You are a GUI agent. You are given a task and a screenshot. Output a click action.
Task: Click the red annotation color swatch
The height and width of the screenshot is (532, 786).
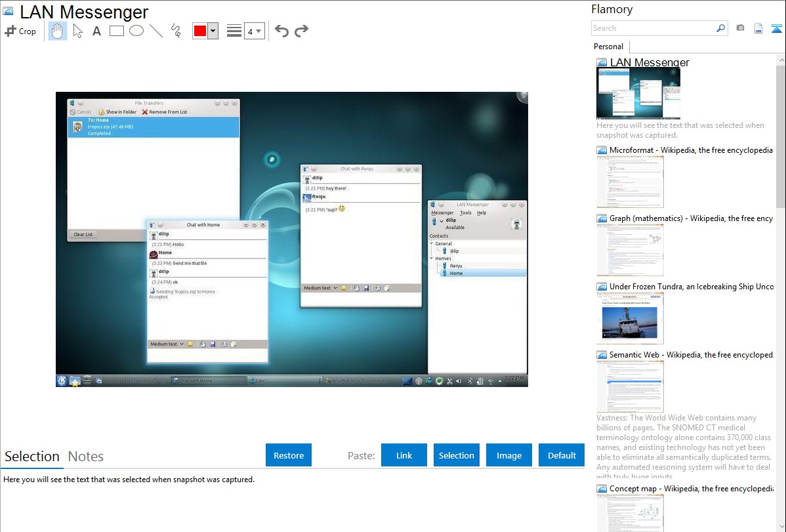click(x=200, y=31)
